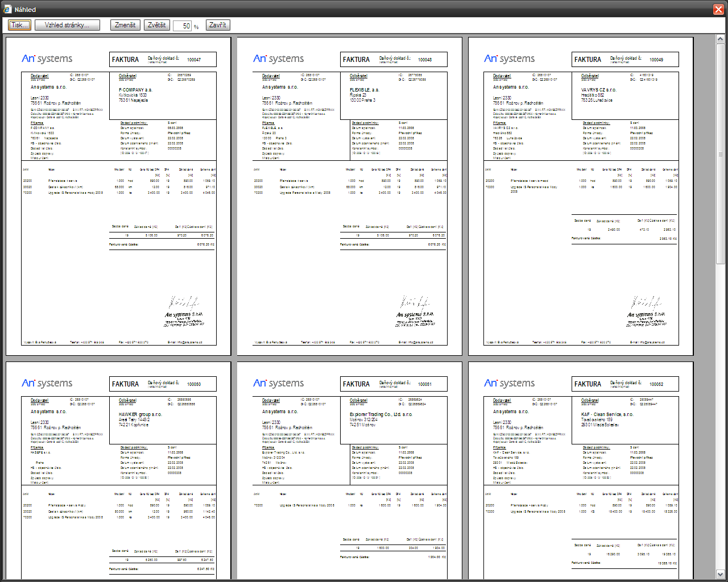Click Zvětšit to zoom in
The height and width of the screenshot is (582, 728).
[x=157, y=25]
